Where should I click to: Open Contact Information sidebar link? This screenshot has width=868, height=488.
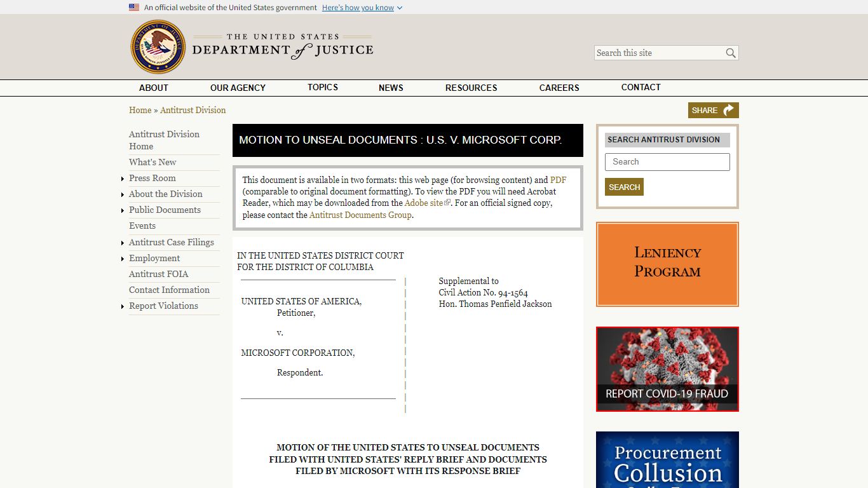coord(169,290)
